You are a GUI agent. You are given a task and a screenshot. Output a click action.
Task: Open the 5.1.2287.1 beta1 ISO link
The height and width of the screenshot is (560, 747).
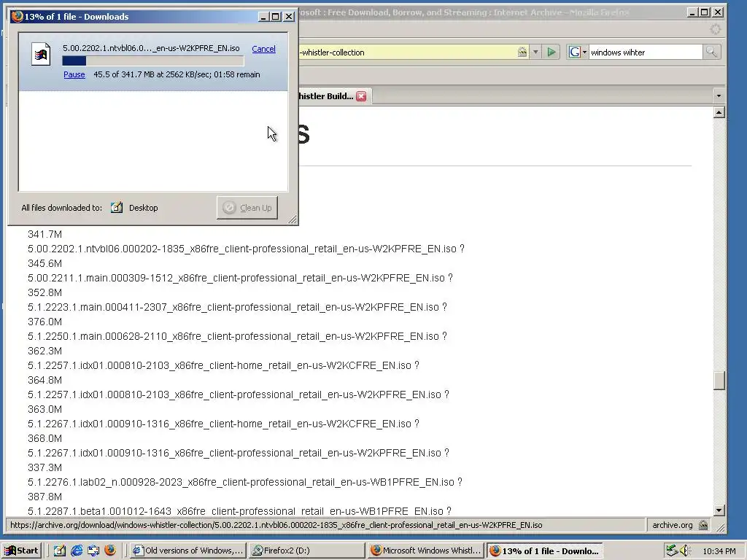236,511
